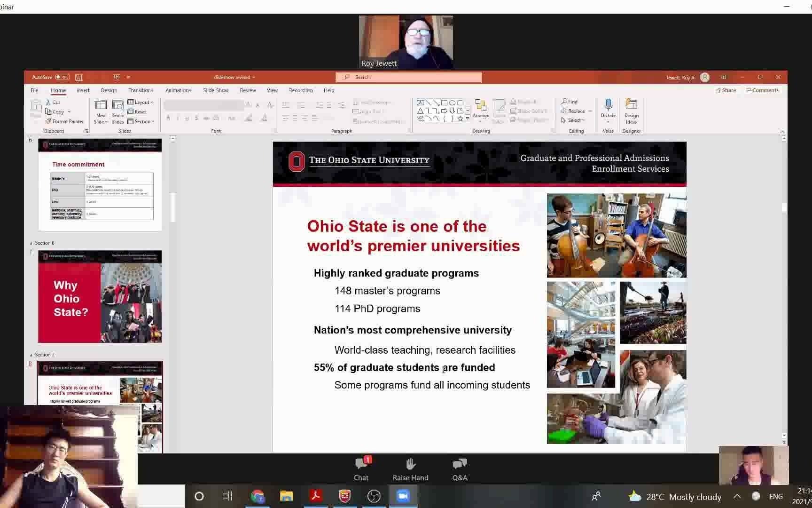
Task: Select the triangle shape in gallery
Action: pyautogui.click(x=421, y=111)
